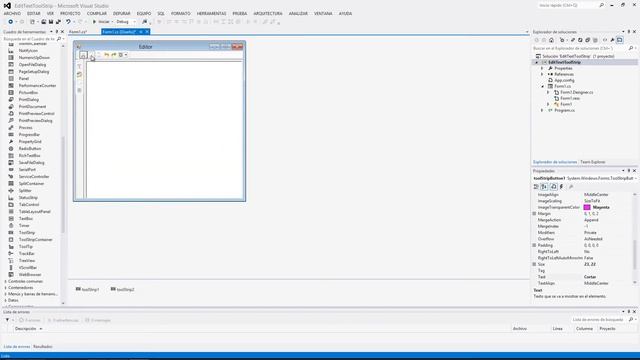Expand the References node in Solution Explorer
This screenshot has height=360, width=640.
pyautogui.click(x=542, y=74)
